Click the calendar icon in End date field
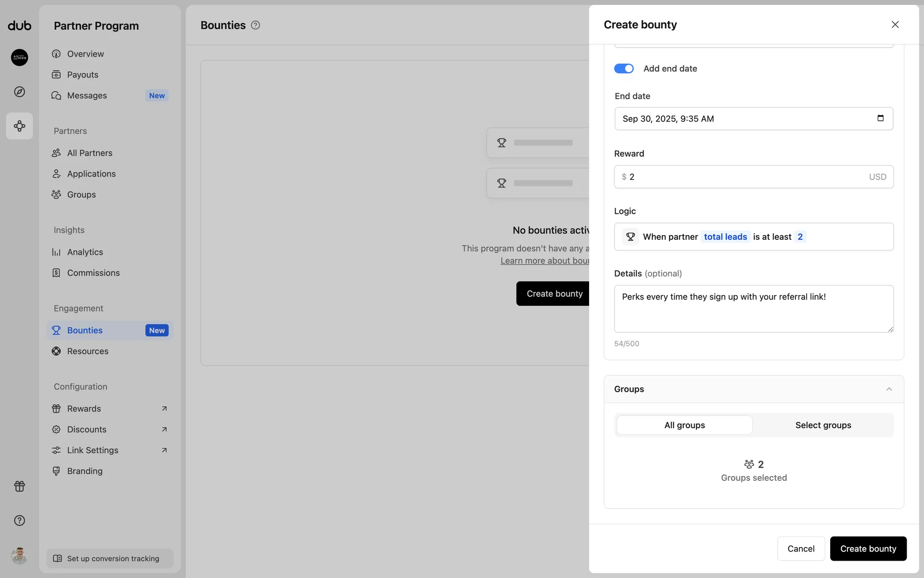The image size is (924, 578). [880, 118]
